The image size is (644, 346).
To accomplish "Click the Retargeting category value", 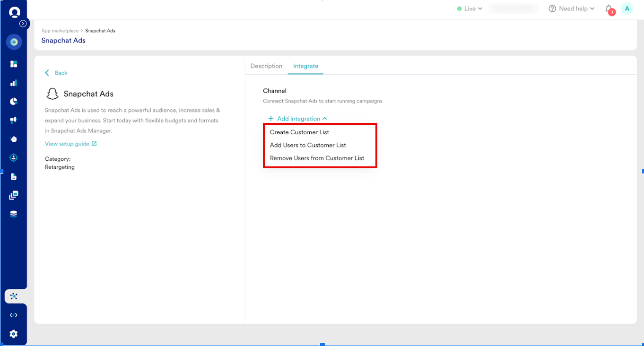I will click(60, 167).
